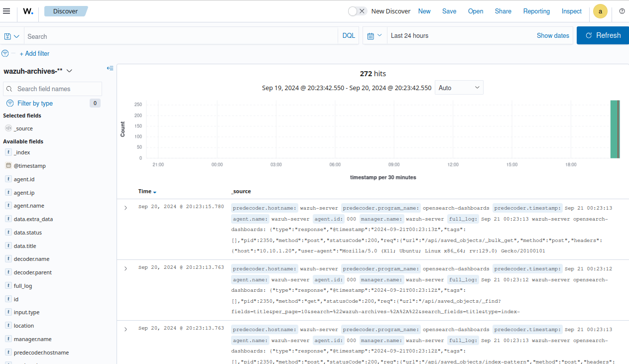This screenshot has width=629, height=364.
Task: Open the wazuh-archives index pattern dropdown
Action: [69, 71]
